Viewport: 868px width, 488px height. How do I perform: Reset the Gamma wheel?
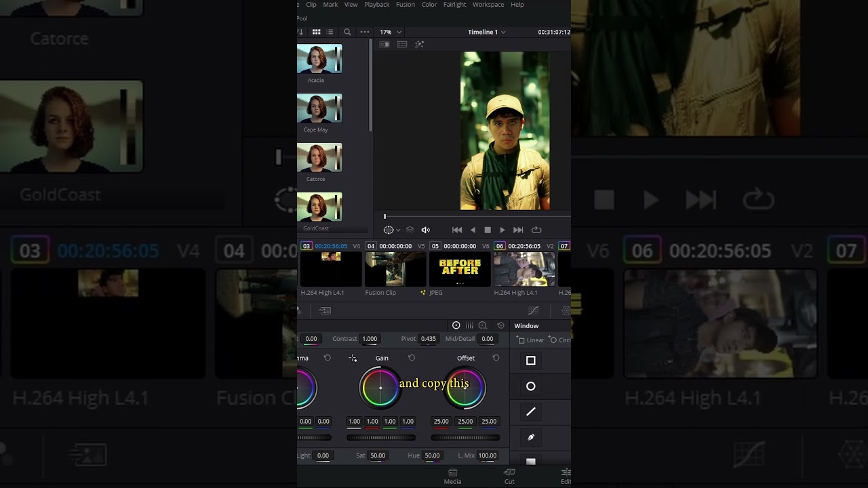[328, 358]
